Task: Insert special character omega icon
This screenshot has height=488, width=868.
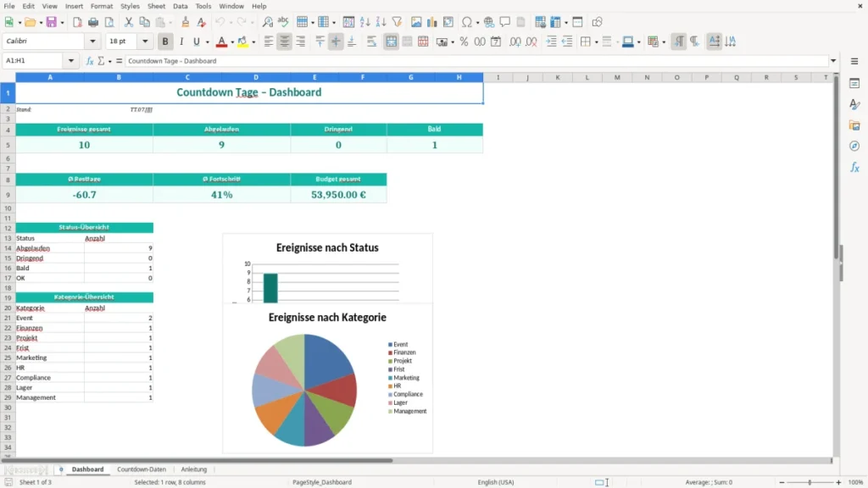Action: (467, 22)
